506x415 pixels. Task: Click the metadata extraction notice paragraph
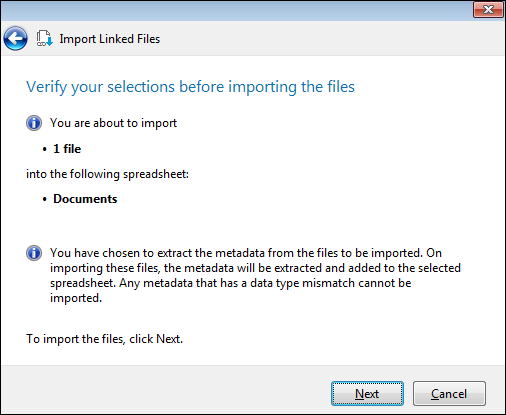[255, 275]
